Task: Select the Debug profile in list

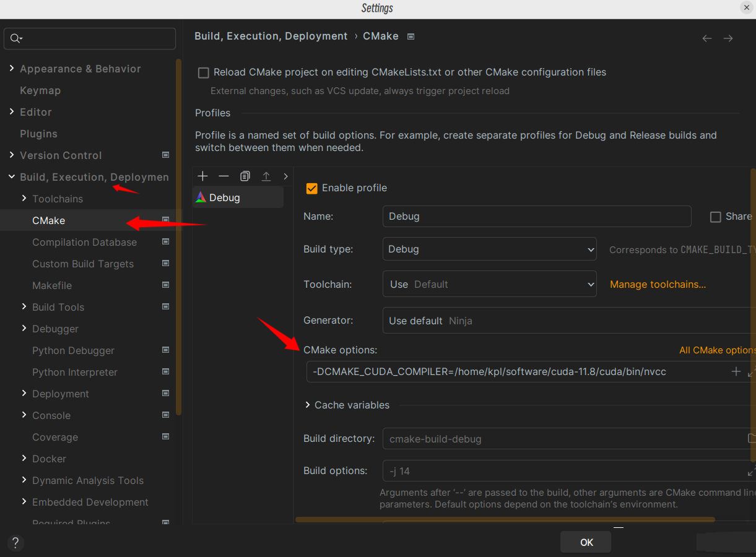Action: pos(238,197)
